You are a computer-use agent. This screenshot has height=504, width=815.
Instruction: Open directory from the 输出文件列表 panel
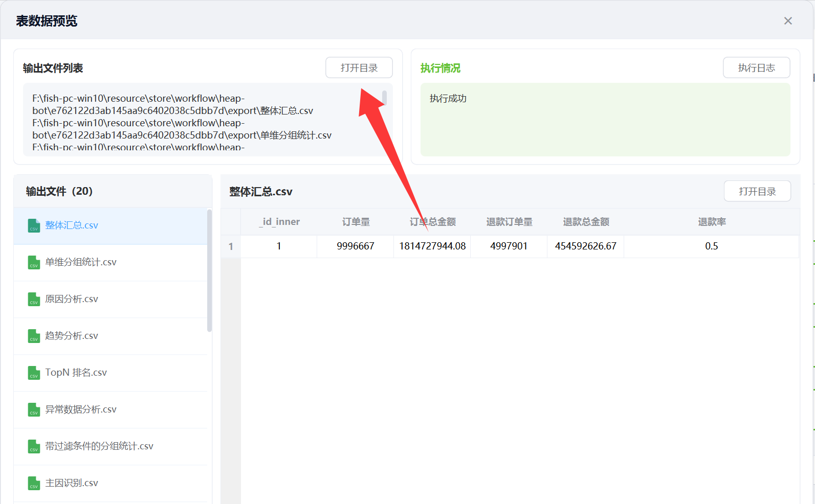[x=359, y=68]
